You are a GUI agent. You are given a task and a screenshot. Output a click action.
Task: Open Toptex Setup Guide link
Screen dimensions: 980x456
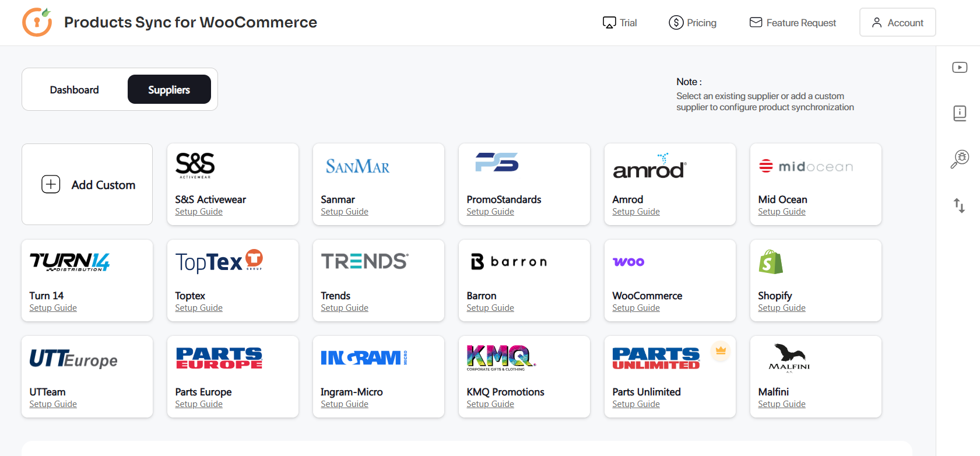[x=199, y=308]
